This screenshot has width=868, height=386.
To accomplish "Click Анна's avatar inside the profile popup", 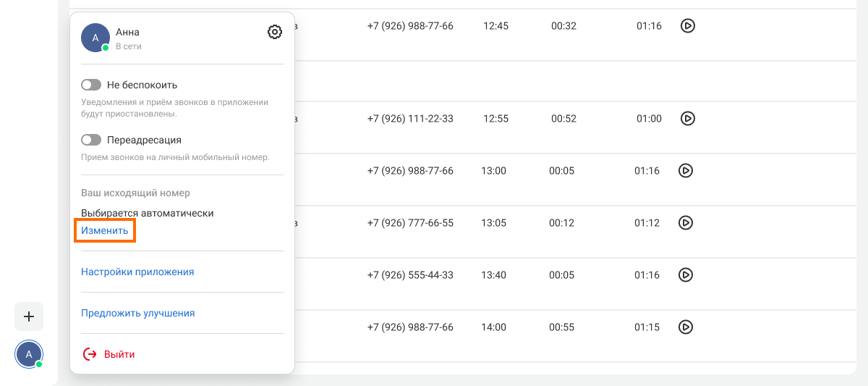I will pos(95,38).
